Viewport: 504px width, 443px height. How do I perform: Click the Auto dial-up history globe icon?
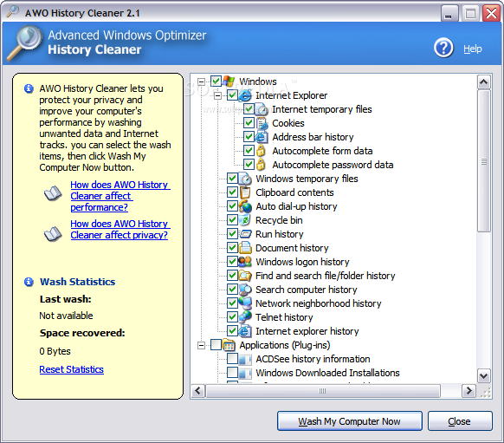tap(245, 206)
